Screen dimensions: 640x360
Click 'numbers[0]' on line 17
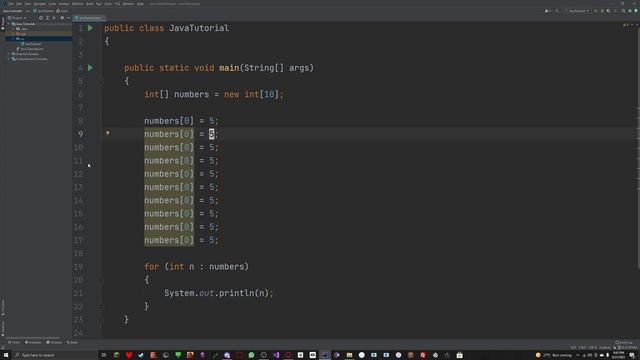coord(169,240)
